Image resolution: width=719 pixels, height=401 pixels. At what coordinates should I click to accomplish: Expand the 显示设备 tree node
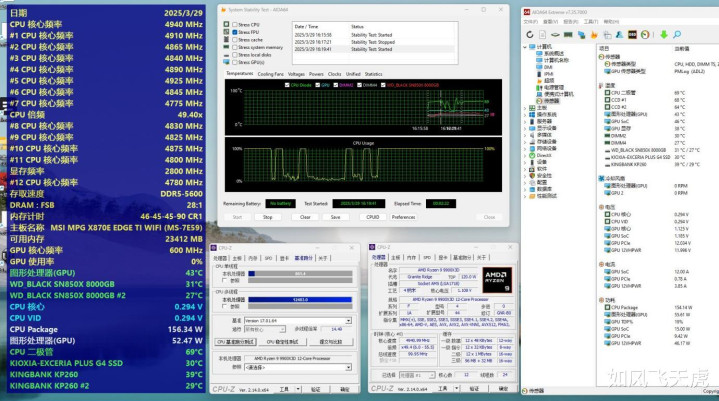coord(525,128)
